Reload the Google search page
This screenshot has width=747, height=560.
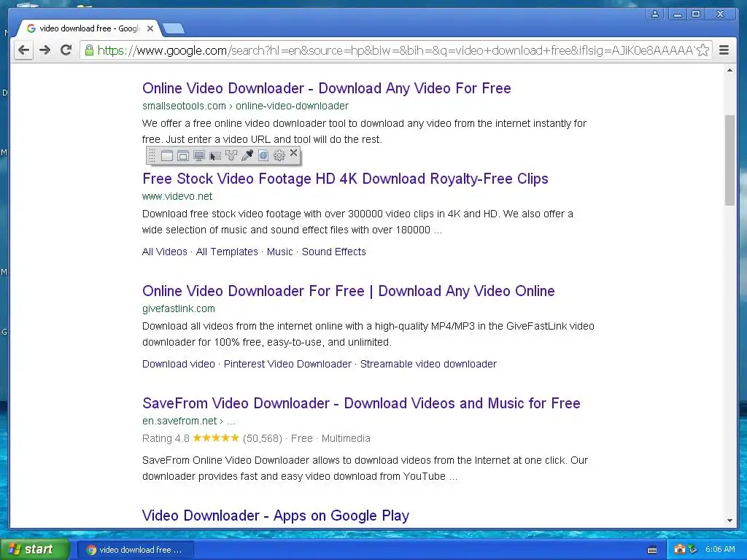(66, 50)
